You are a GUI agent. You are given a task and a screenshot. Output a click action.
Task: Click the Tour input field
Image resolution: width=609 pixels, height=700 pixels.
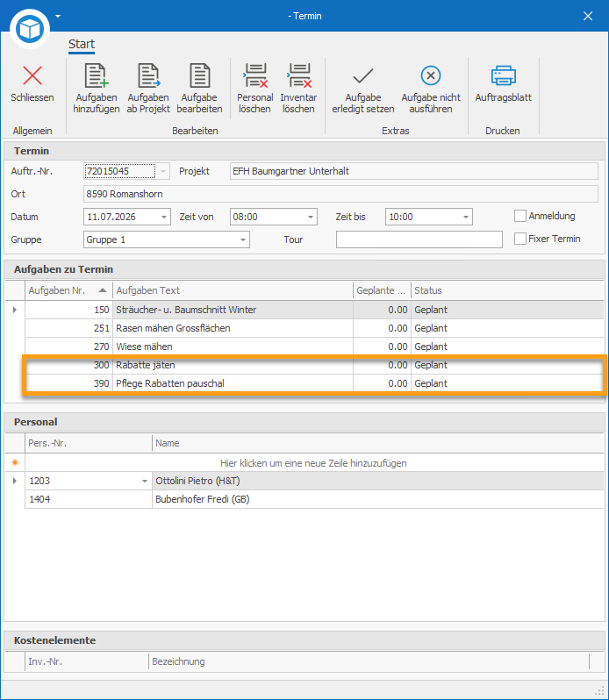pos(419,239)
